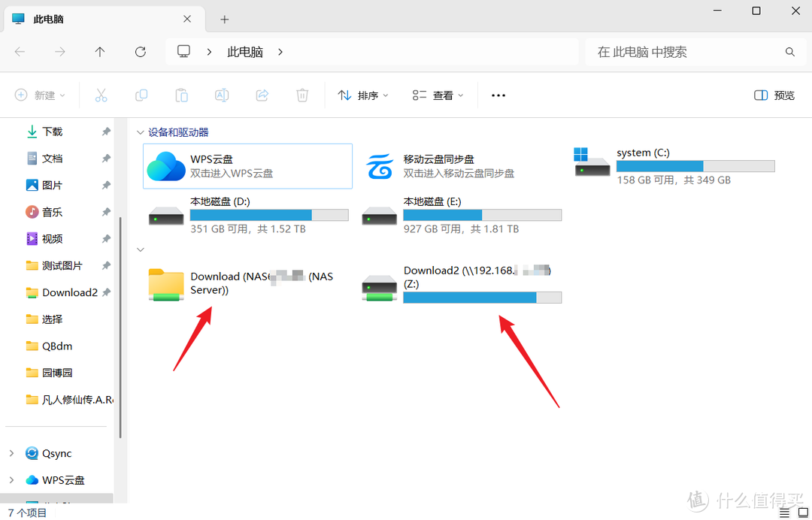Screen dimensions: 812x520
Task: Open 选择 folder in sidebar
Action: tap(53, 319)
